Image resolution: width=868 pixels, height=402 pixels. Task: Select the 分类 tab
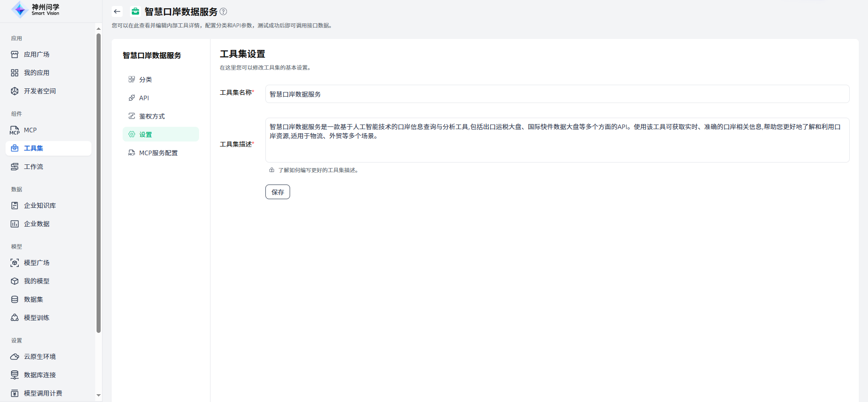(x=146, y=80)
